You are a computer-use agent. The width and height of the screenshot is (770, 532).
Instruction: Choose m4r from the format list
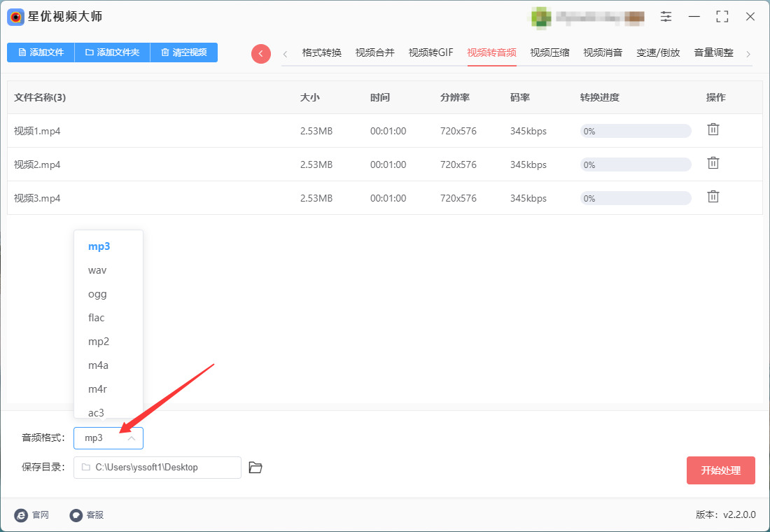108,389
